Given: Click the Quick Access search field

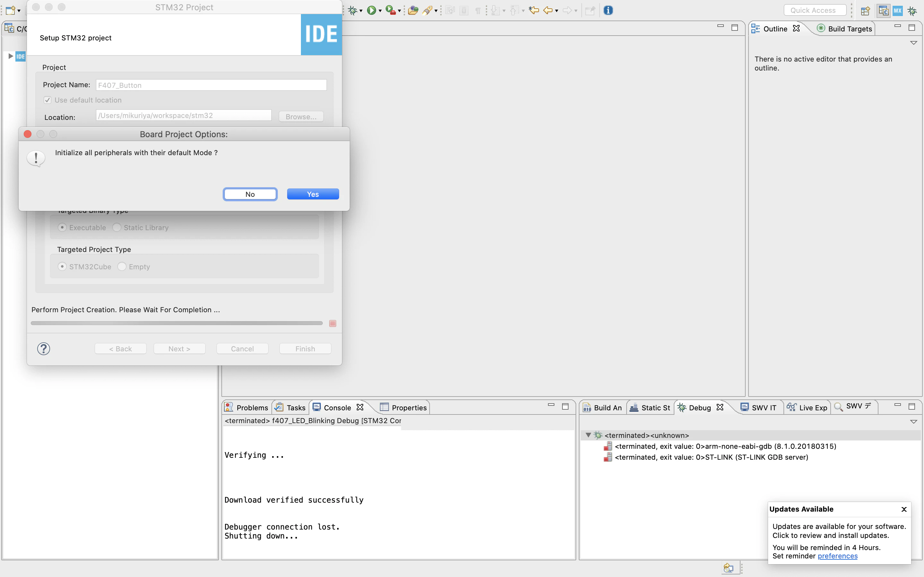Looking at the screenshot, I should [815, 10].
